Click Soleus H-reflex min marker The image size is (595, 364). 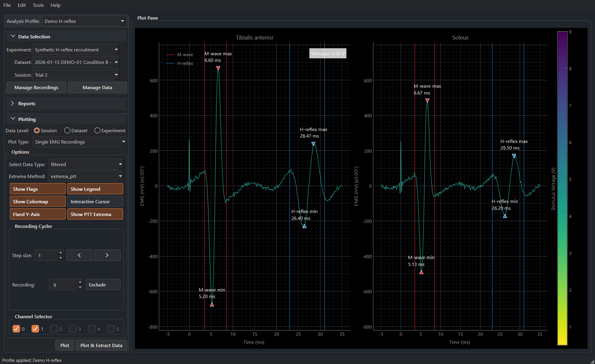(505, 216)
